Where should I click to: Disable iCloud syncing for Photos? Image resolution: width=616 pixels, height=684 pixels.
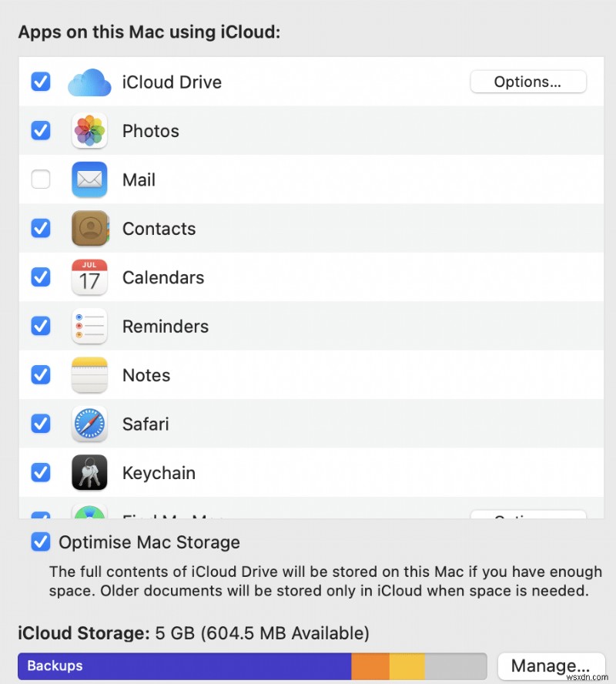pyautogui.click(x=41, y=131)
